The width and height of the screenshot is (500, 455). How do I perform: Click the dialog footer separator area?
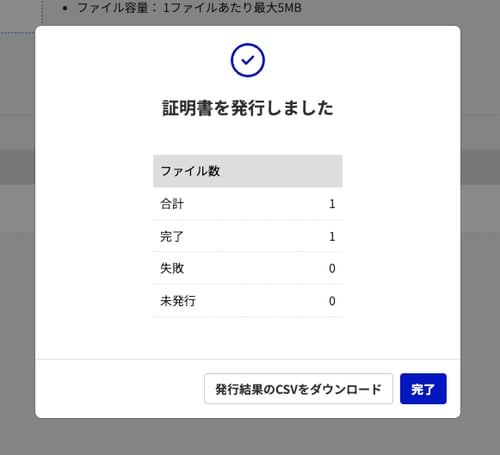pos(248,359)
